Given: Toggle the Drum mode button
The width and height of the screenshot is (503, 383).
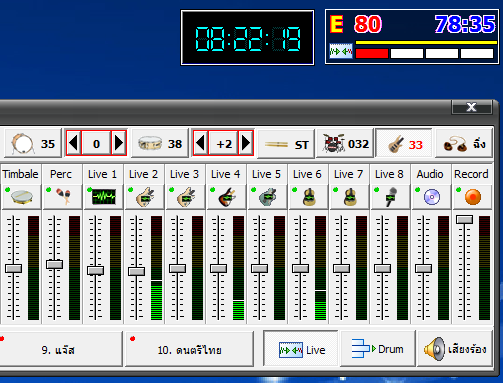Looking at the screenshot, I should (x=378, y=349).
